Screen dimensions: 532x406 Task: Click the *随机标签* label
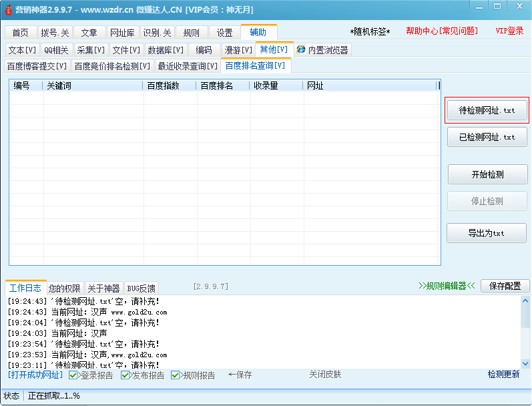coord(370,32)
